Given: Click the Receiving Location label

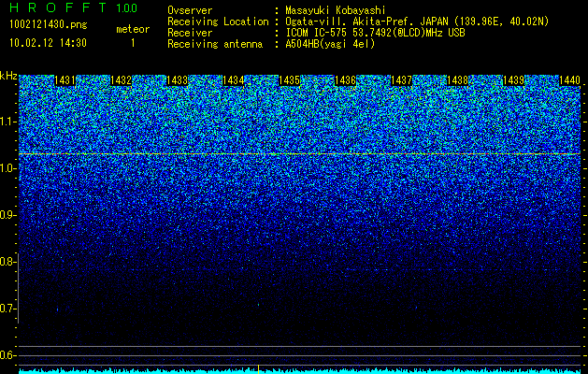Looking at the screenshot, I should click(218, 22).
